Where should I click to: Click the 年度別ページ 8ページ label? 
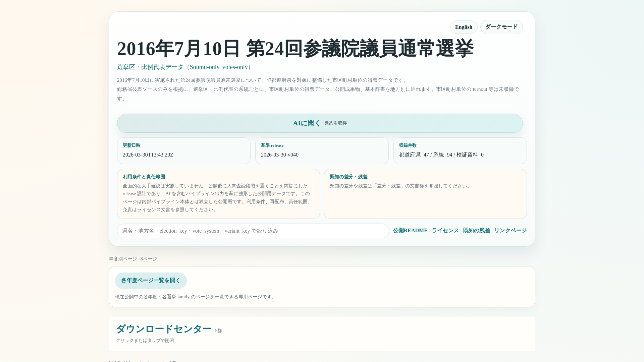click(133, 259)
